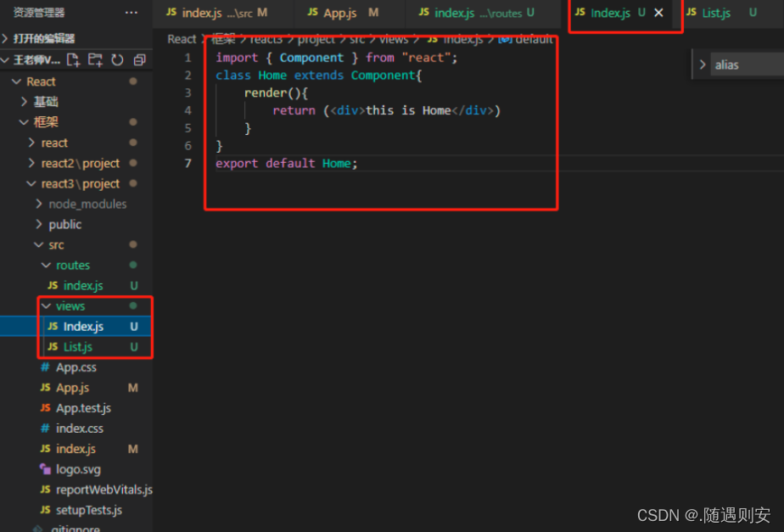Click the JS icon beside reportWebVitals.js
The height and width of the screenshot is (532, 784).
47,490
